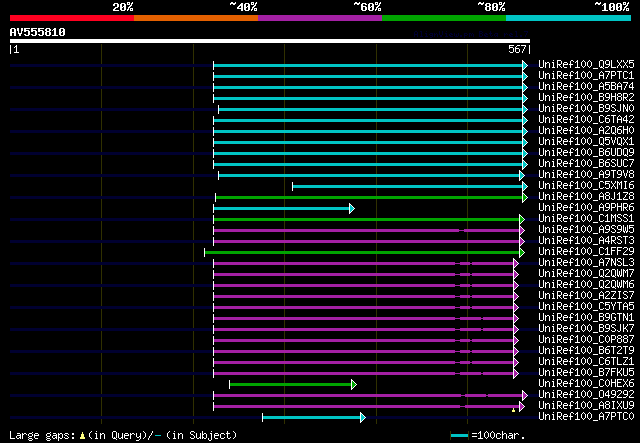Click the red 20% identity color band

click(72, 18)
